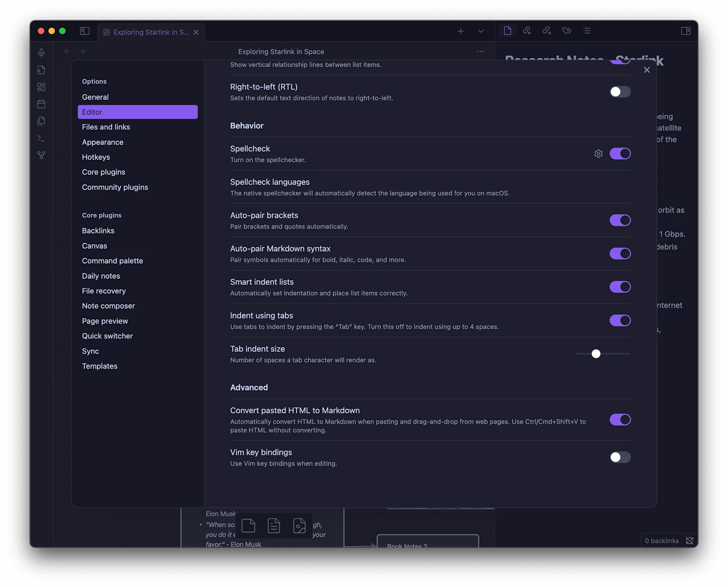Open the terminal icon in left sidebar
728x587 pixels.
[x=41, y=138]
